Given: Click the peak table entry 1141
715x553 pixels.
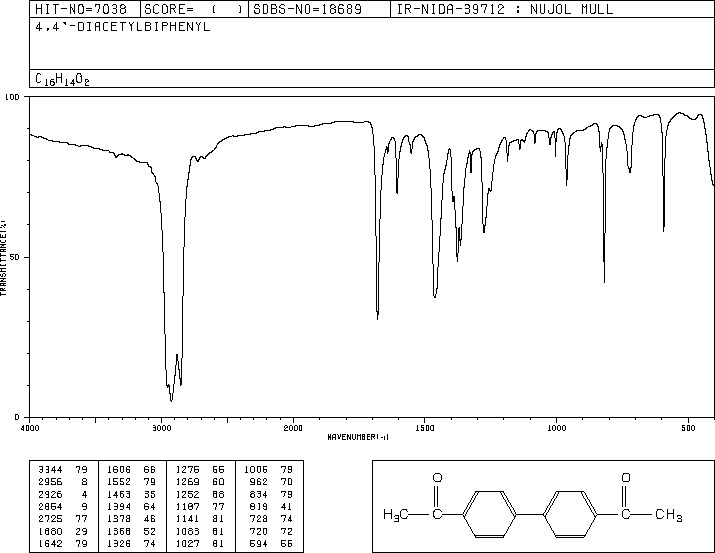Looking at the screenshot, I should pos(187,519).
